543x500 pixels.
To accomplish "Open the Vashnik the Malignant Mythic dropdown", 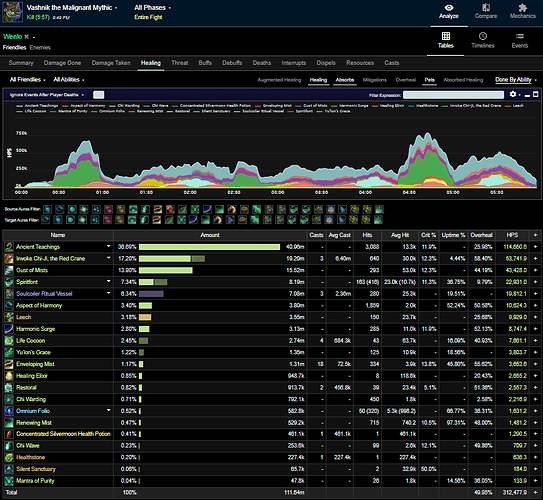I will click(x=72, y=8).
